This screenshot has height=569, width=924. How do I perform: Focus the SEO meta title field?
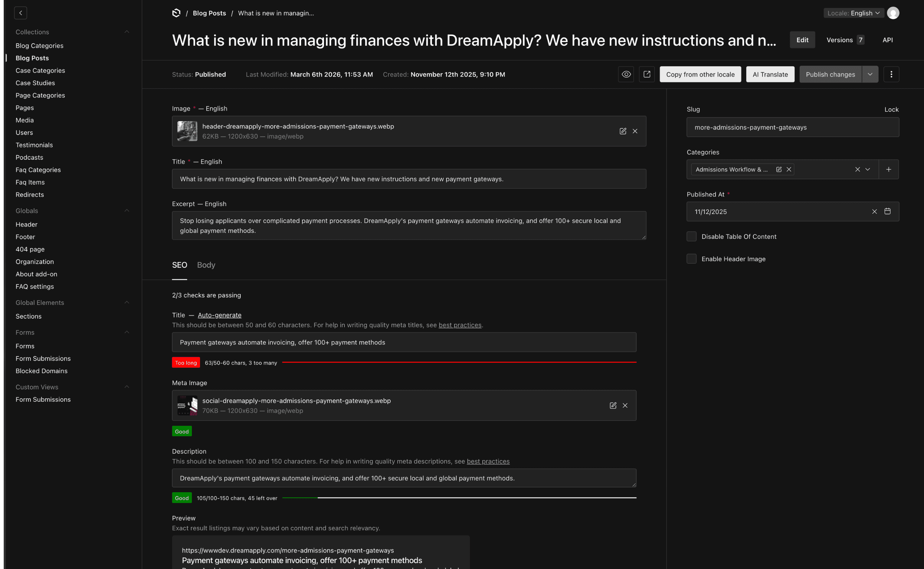pyautogui.click(x=404, y=342)
